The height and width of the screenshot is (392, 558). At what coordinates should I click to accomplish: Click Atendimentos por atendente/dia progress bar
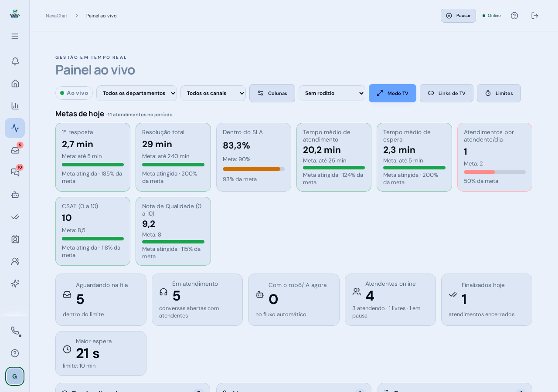point(495,172)
